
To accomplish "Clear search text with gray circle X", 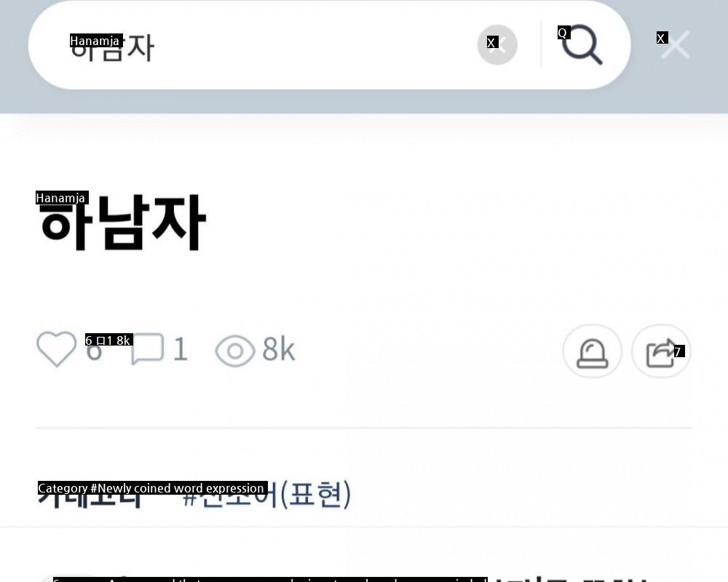I will point(497,44).
